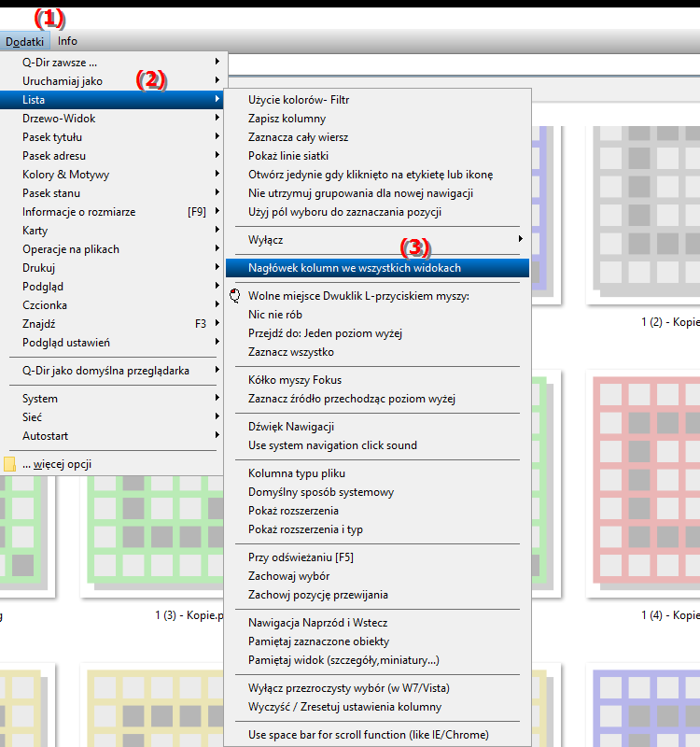Toggle Użycie kolorów- Filtr option
The image size is (700, 747).
pyautogui.click(x=377, y=100)
